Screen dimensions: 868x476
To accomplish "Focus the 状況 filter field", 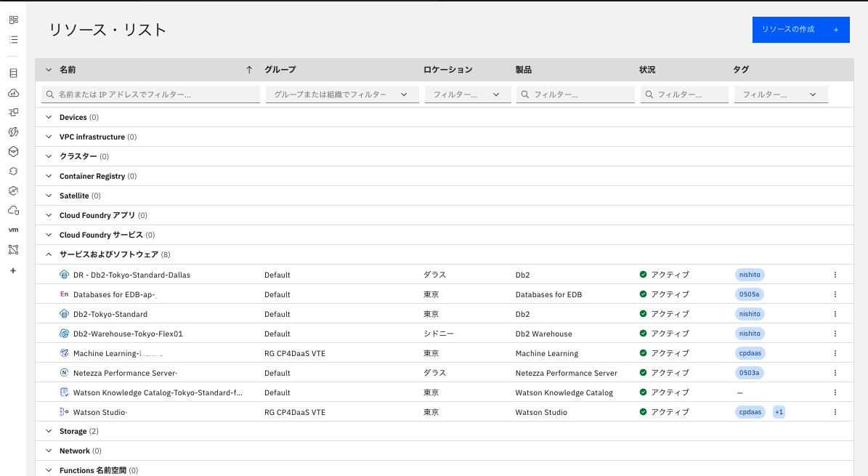I will [685, 94].
